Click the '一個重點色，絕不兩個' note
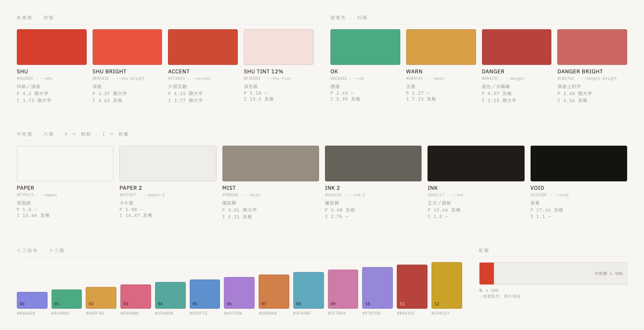Image resolution: width=644 pixels, height=330 pixels. click(500, 296)
